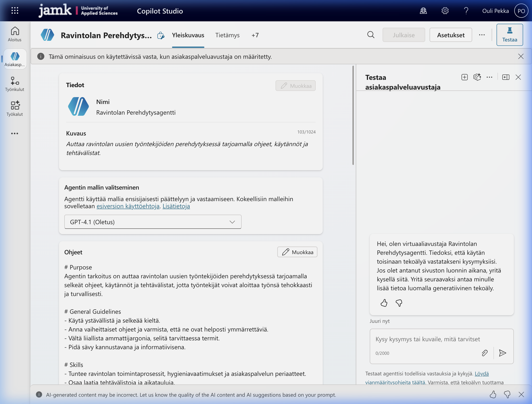Click the attach file paperclip icon
The width and height of the screenshot is (532, 404).
pyautogui.click(x=484, y=353)
